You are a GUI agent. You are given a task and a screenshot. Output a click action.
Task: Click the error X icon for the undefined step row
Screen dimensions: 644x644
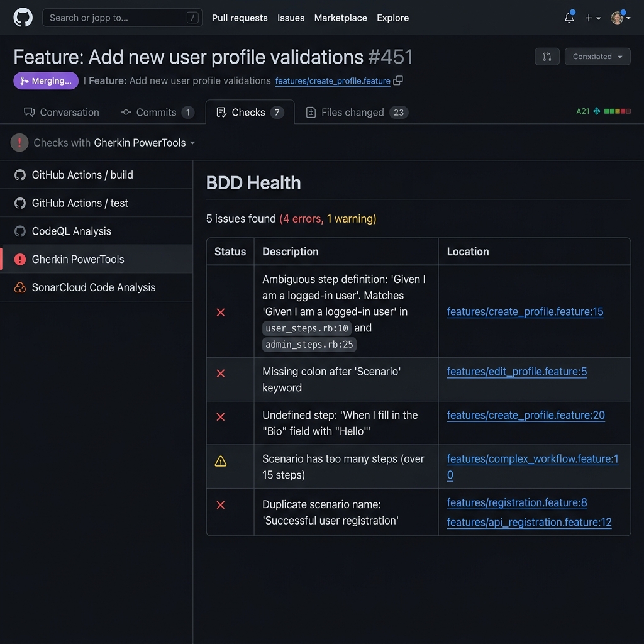click(x=221, y=417)
